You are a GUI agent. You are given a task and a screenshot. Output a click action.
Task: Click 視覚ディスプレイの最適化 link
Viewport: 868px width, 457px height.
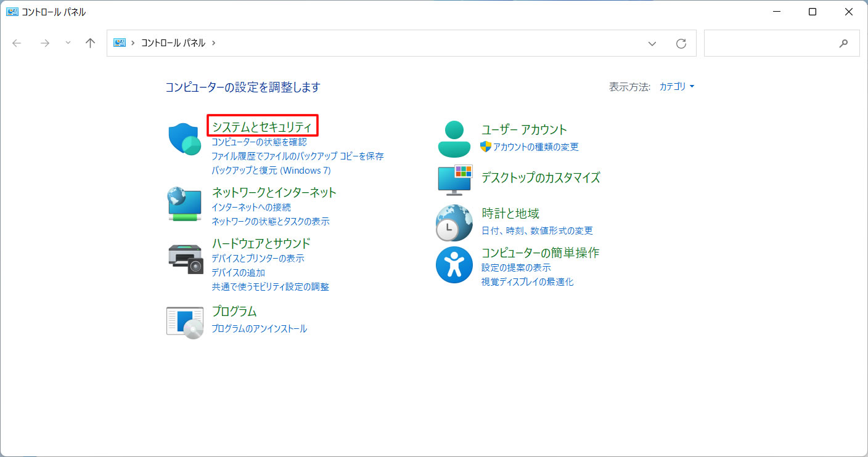point(528,282)
